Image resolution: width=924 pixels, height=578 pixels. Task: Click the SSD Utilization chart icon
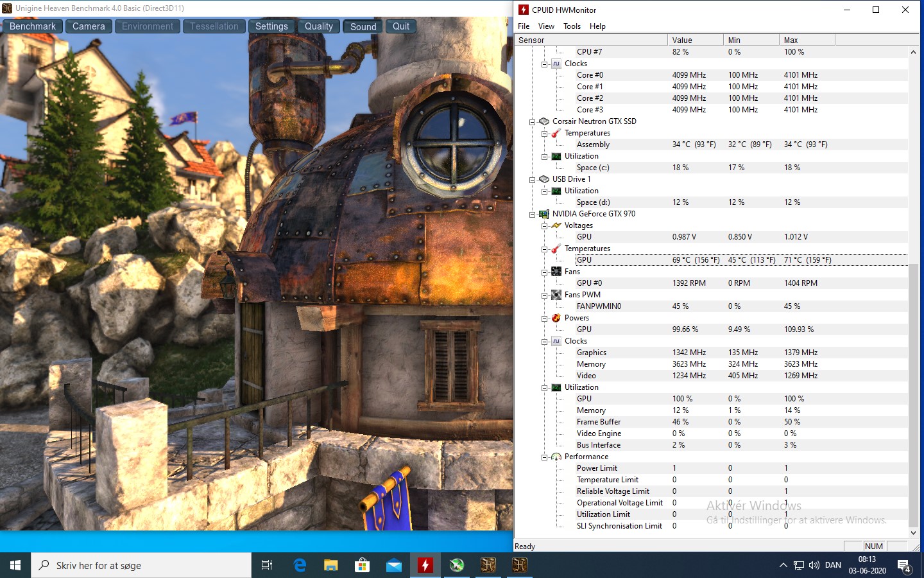pos(556,156)
